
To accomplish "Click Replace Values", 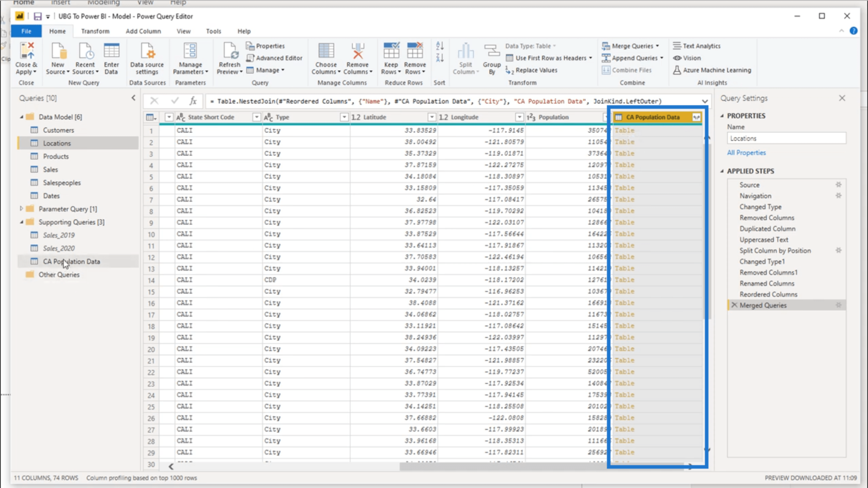I will click(531, 70).
